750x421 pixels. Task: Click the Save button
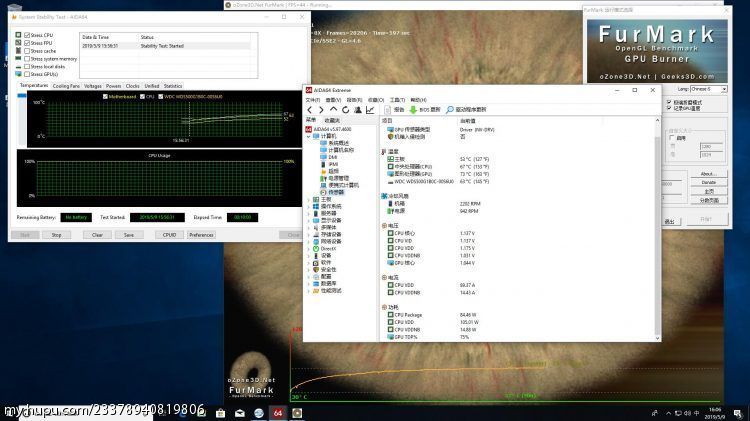129,235
